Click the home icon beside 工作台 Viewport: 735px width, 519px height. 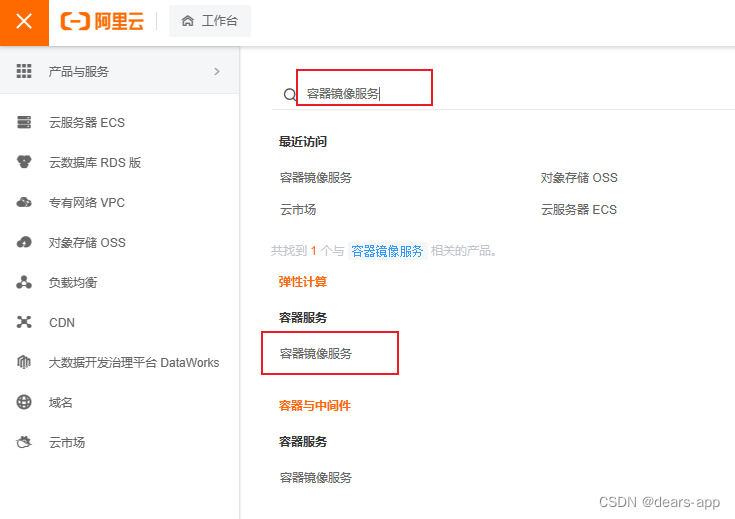[x=188, y=21]
